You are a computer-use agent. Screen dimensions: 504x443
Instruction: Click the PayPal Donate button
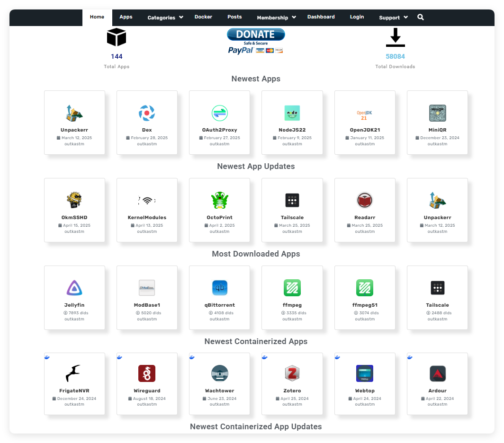256,41
